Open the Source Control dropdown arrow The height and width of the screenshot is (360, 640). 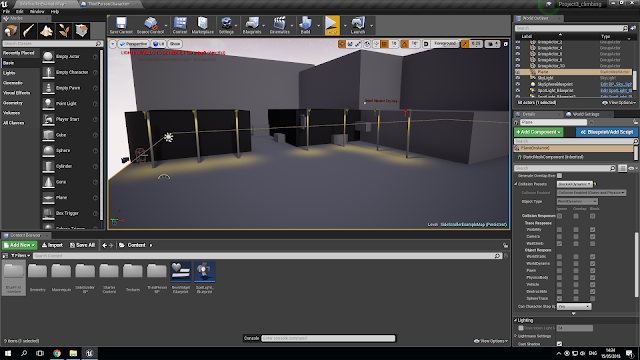click(166, 26)
